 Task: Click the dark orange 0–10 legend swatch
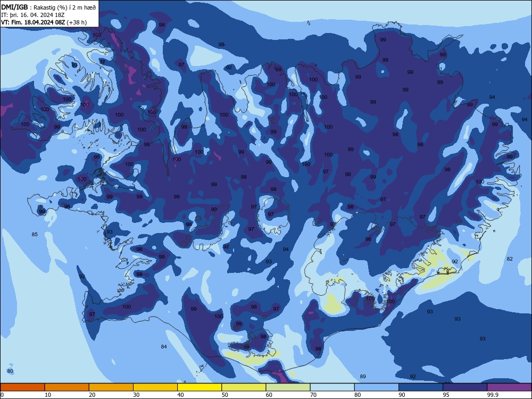click(x=22, y=387)
